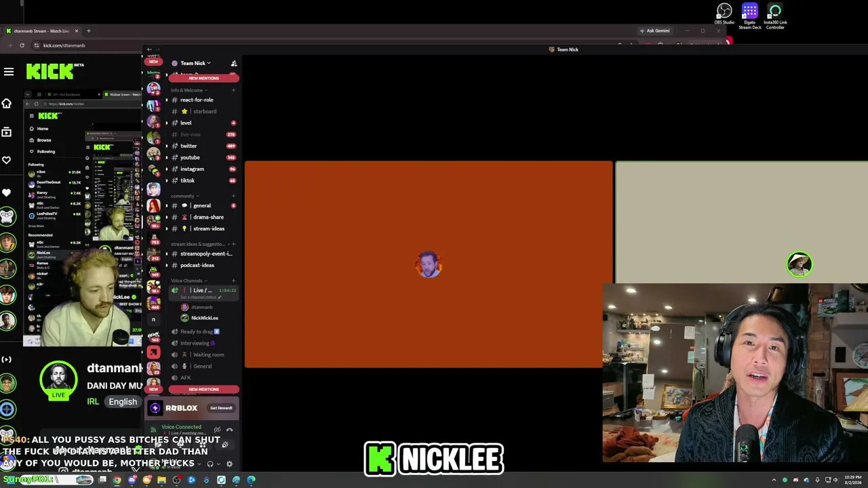The image size is (868, 488).
Task: Click Get Reward on Roblox promo
Action: tap(221, 408)
